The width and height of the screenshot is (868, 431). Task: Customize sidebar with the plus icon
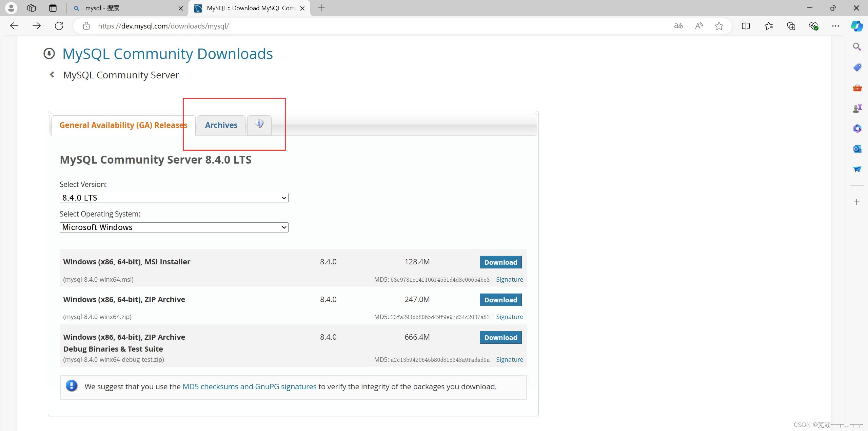(x=857, y=202)
